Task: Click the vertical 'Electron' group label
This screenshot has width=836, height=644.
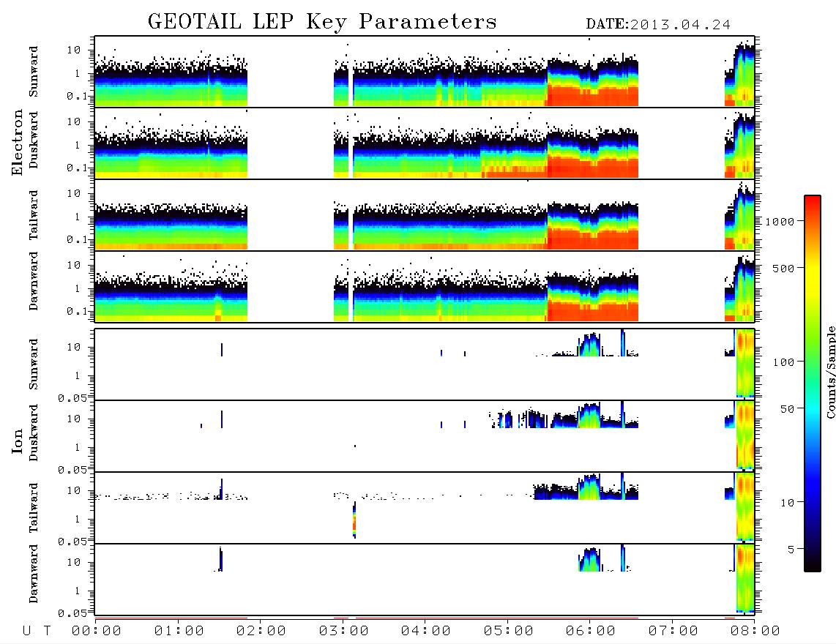Action: click(17, 143)
